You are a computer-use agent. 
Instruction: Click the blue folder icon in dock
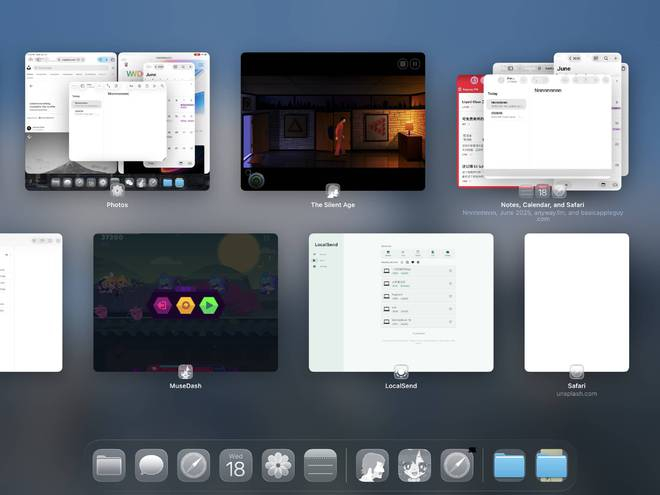pos(509,465)
